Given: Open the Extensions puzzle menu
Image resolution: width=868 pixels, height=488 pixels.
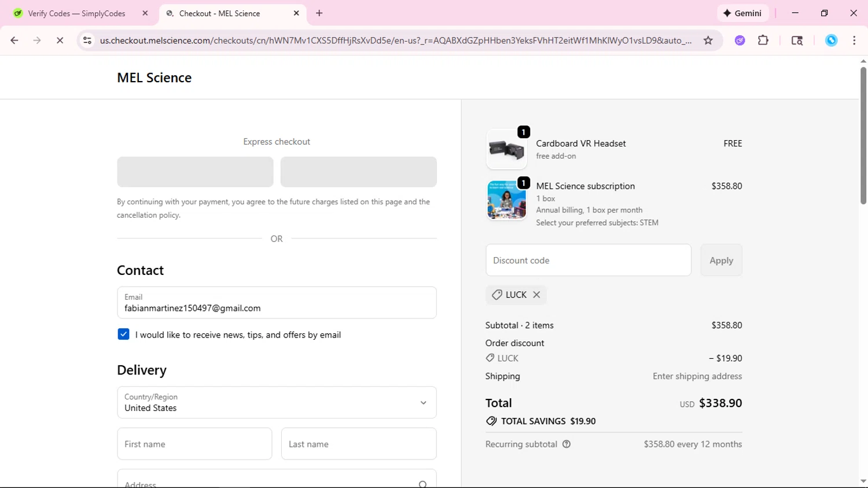Looking at the screenshot, I should pos(763,41).
